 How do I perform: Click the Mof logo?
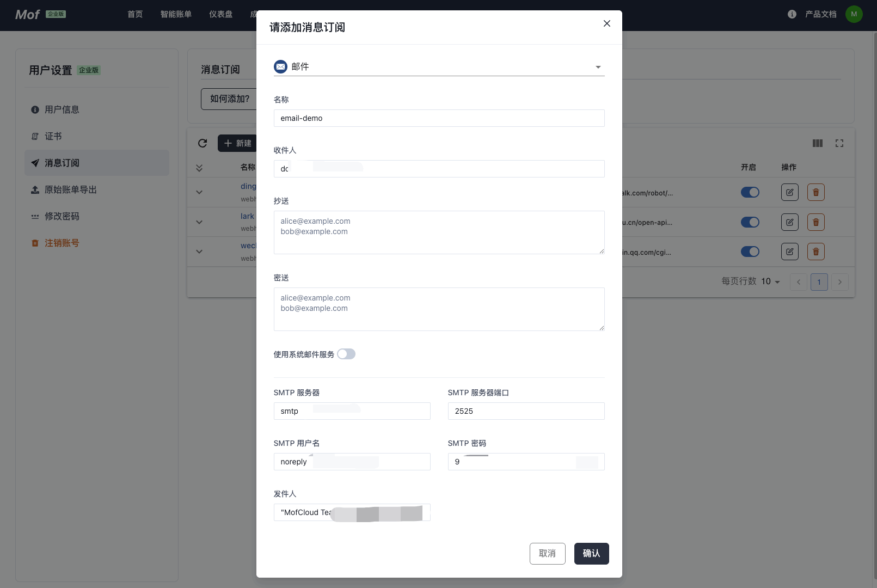click(27, 15)
